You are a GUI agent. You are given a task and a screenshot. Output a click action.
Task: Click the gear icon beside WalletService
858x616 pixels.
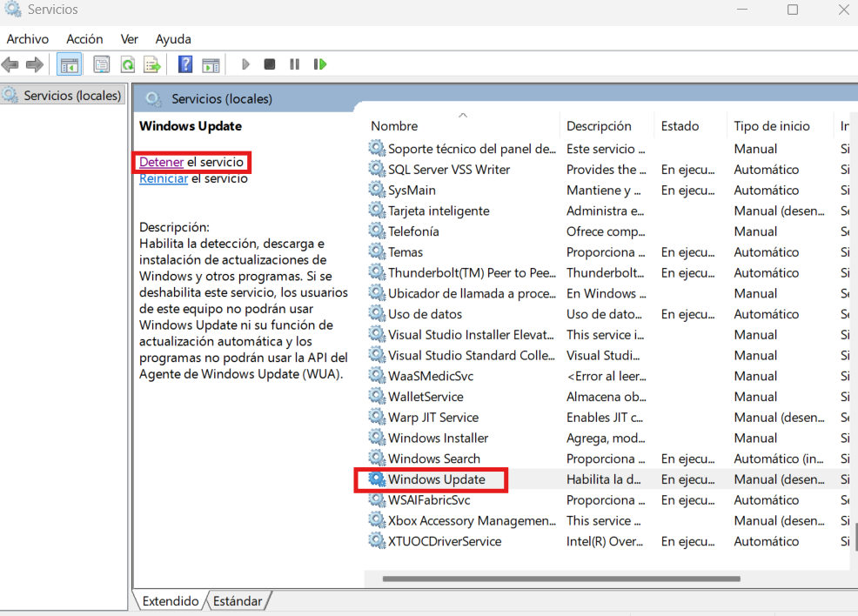377,396
